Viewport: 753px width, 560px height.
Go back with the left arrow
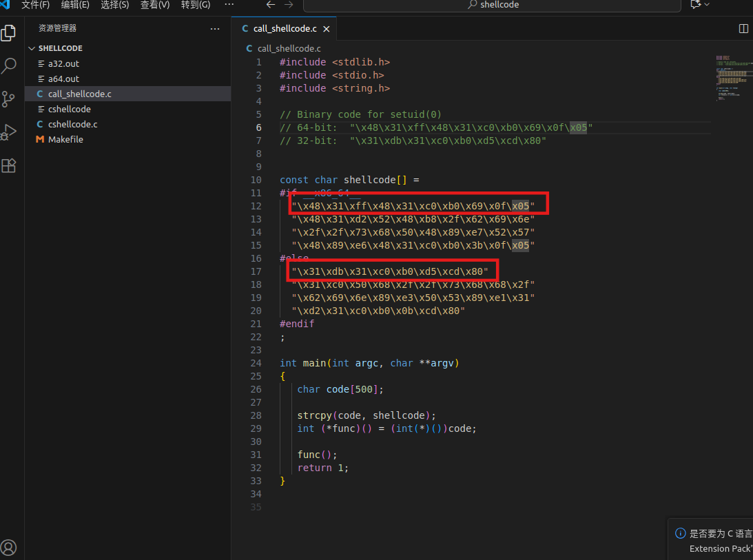(x=271, y=4)
